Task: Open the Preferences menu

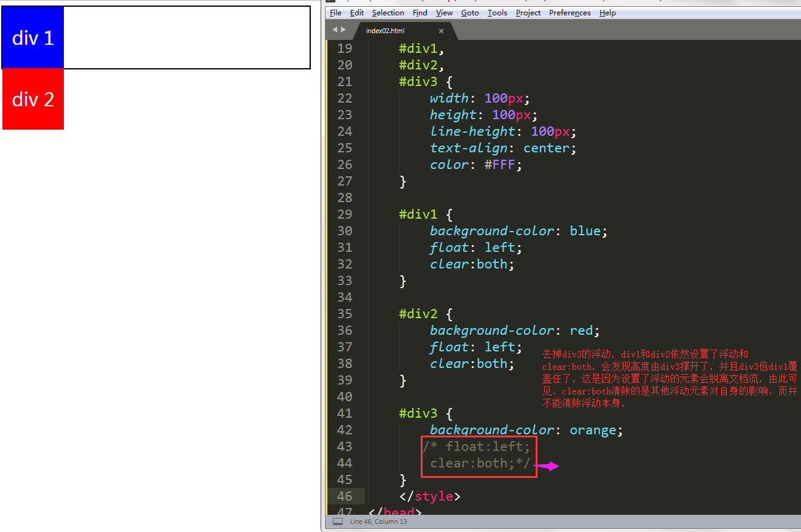Action: click(570, 13)
